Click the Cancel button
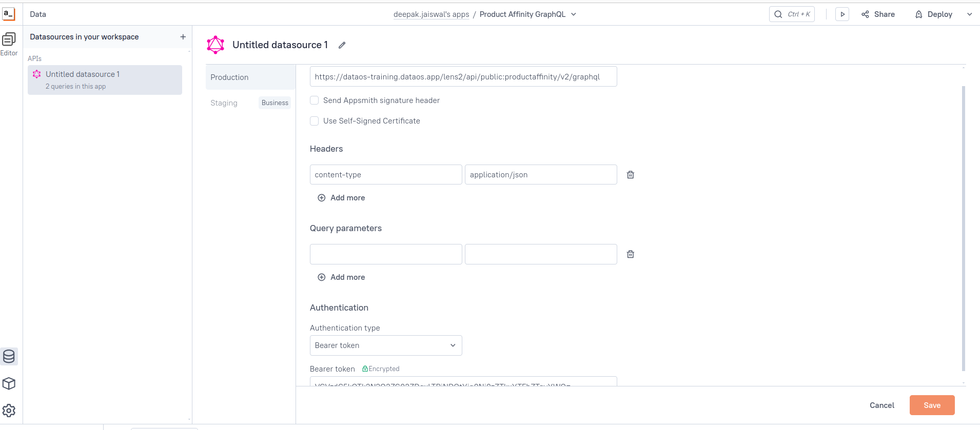980x430 pixels. pyautogui.click(x=882, y=405)
